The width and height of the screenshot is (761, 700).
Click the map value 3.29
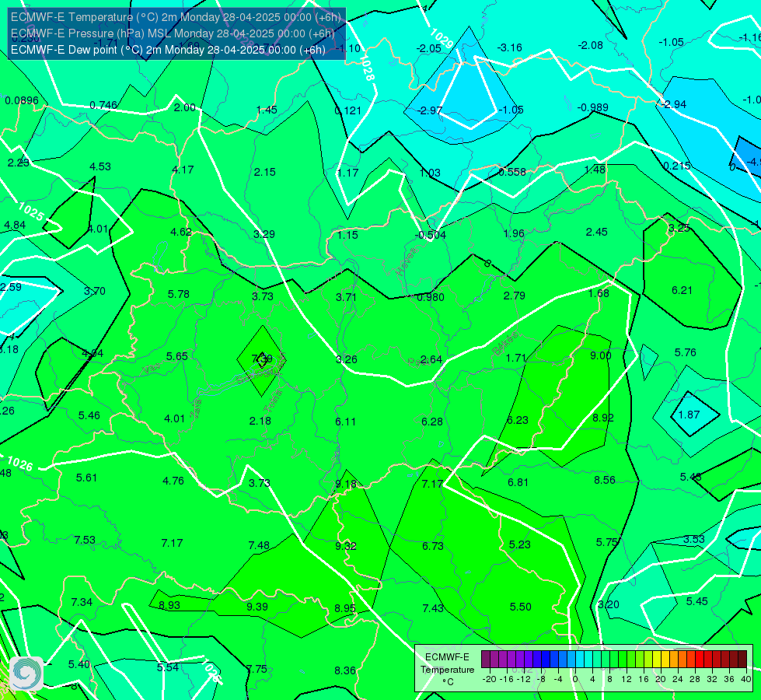pos(264,234)
